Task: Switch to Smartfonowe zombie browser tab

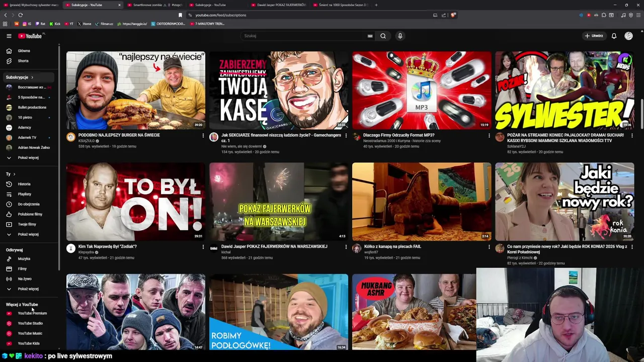Action: pyautogui.click(x=154, y=5)
